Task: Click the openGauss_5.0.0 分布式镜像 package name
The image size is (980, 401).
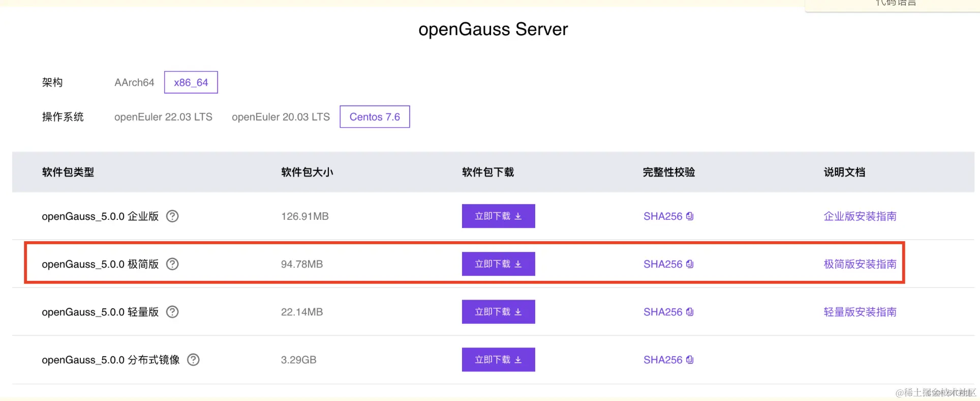Action: click(x=111, y=360)
